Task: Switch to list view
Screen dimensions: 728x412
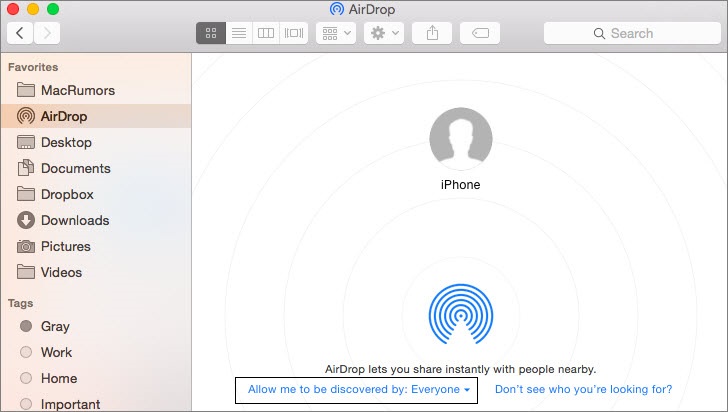Action: 239,33
